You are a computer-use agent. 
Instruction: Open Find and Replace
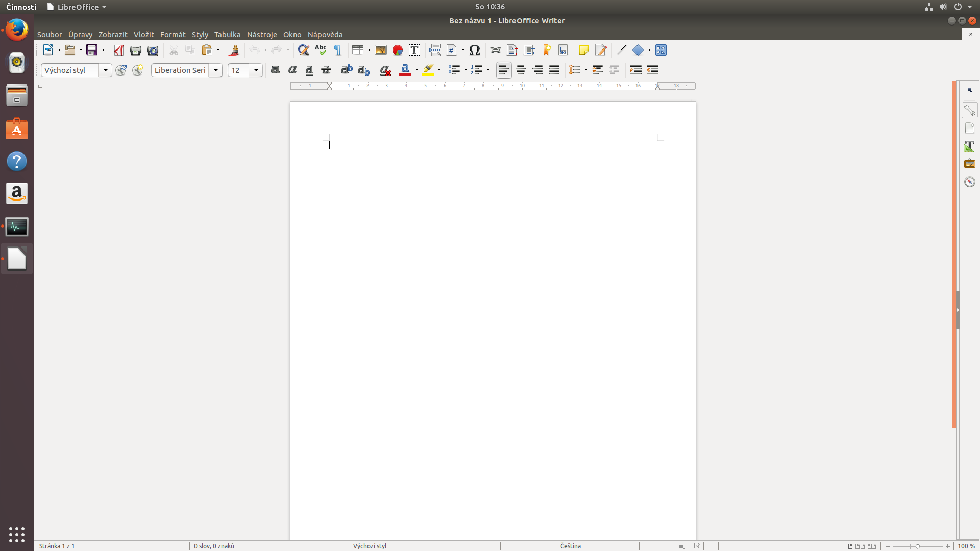click(304, 50)
